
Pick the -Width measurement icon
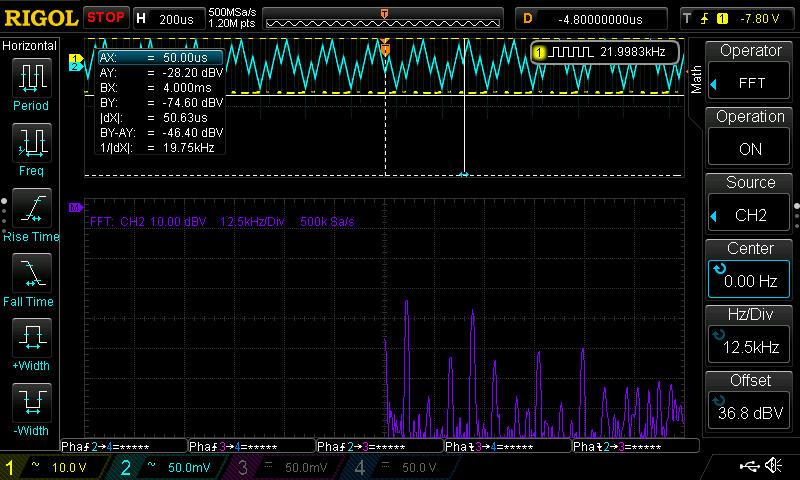tap(31, 402)
